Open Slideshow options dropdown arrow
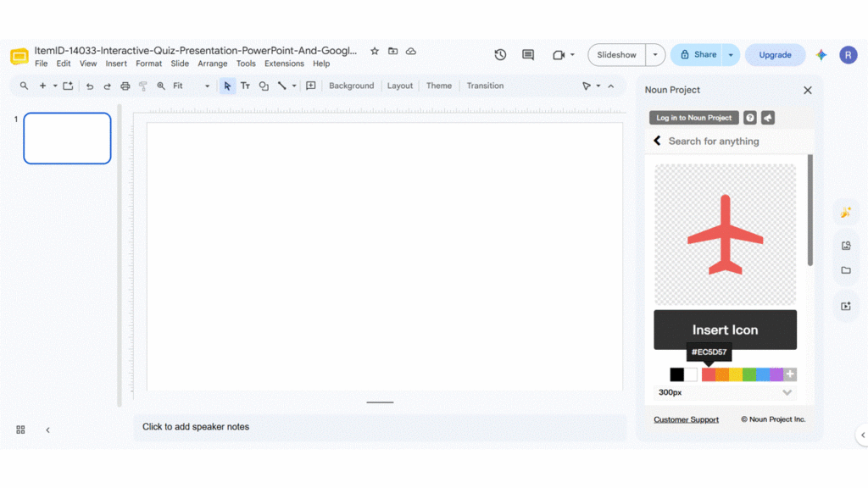Screen dimensions: 868x488 (655, 55)
